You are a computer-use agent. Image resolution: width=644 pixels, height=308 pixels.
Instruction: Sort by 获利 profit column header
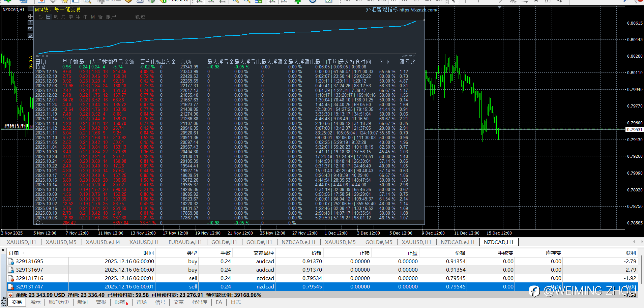tap(630, 253)
